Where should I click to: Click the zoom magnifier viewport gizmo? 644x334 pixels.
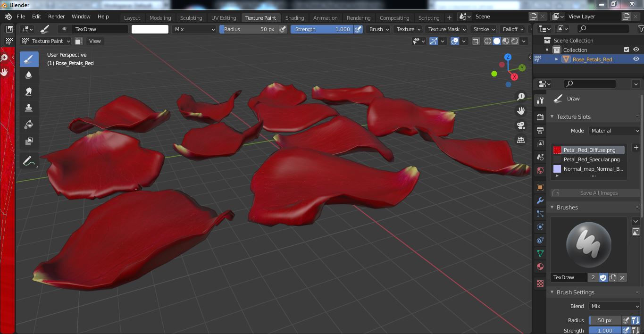pyautogui.click(x=521, y=97)
